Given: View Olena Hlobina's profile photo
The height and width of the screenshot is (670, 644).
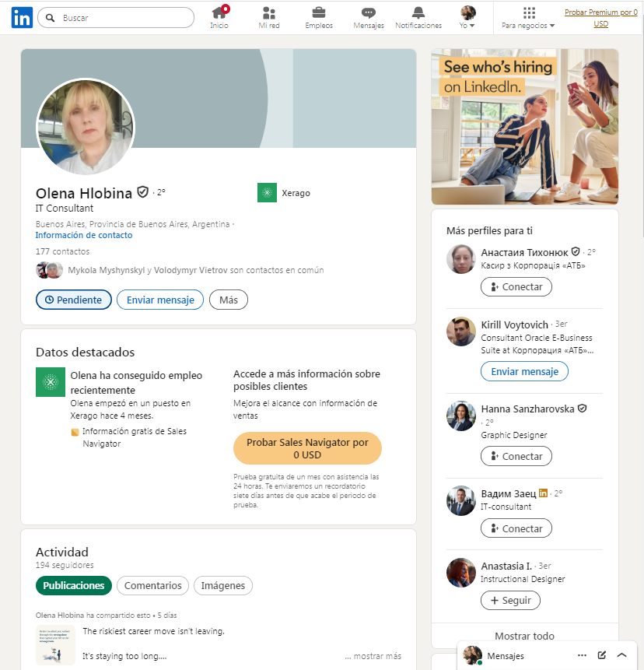Looking at the screenshot, I should 86,127.
